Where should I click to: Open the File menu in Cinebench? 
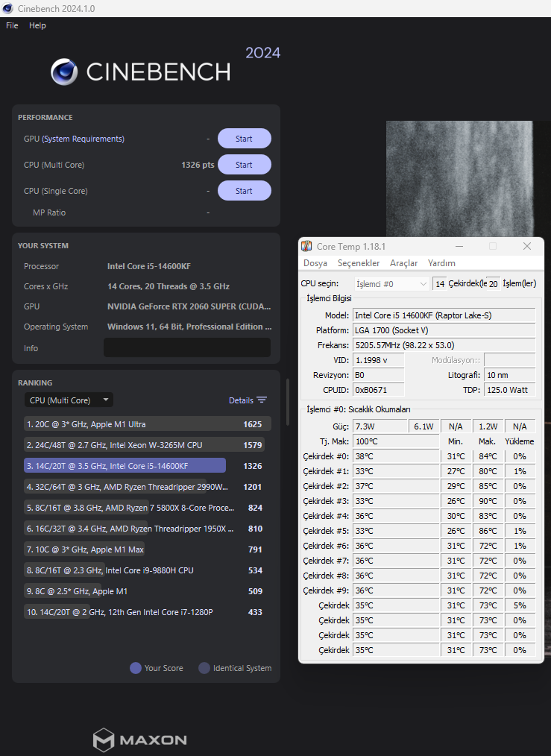click(12, 25)
